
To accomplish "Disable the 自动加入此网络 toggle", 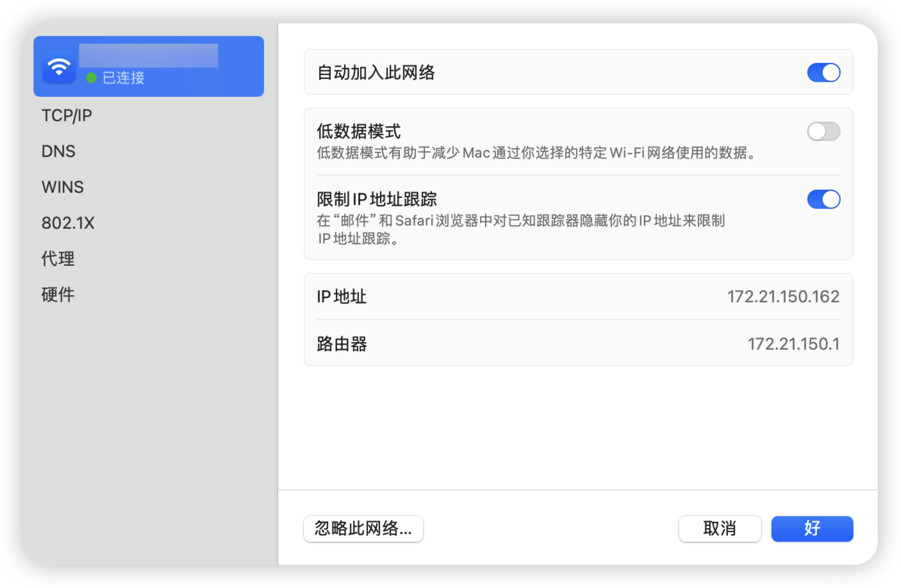I will [823, 72].
